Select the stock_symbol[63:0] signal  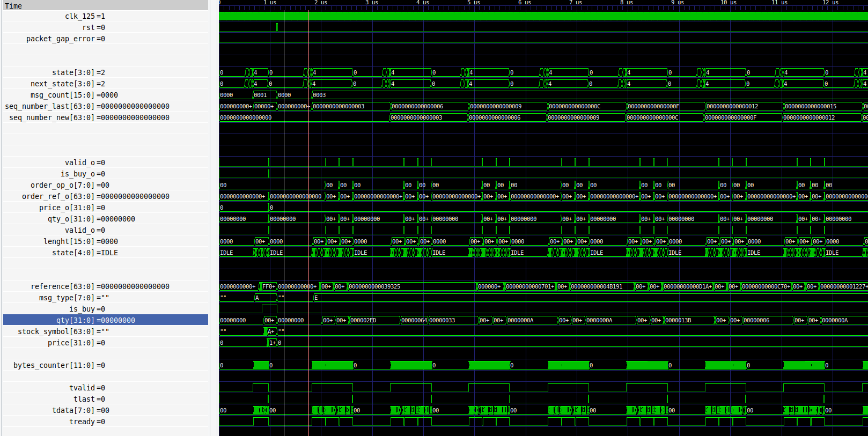[63, 331]
